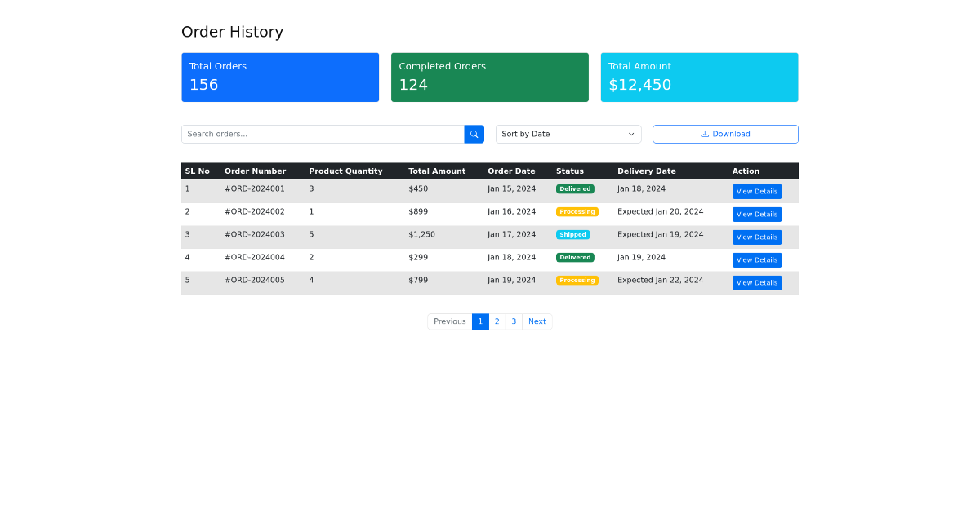Select View Details for order #ORD-2024005
The height and width of the screenshot is (514, 980).
coord(756,283)
